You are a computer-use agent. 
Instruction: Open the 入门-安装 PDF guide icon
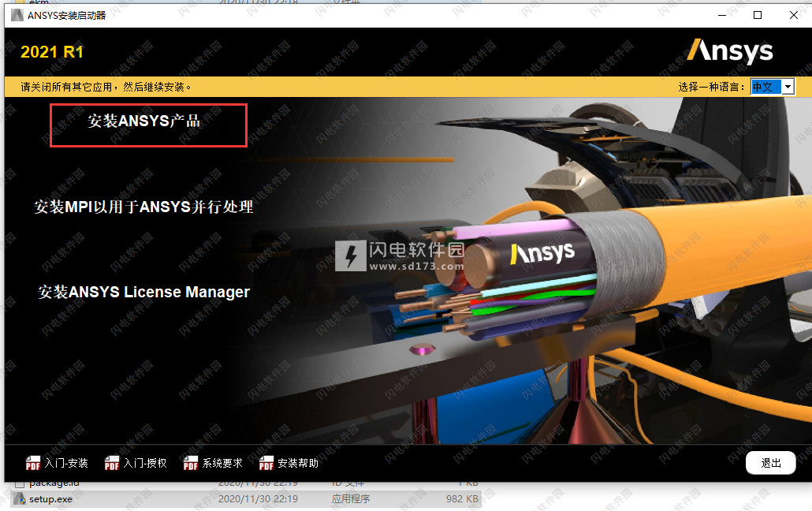(32, 463)
